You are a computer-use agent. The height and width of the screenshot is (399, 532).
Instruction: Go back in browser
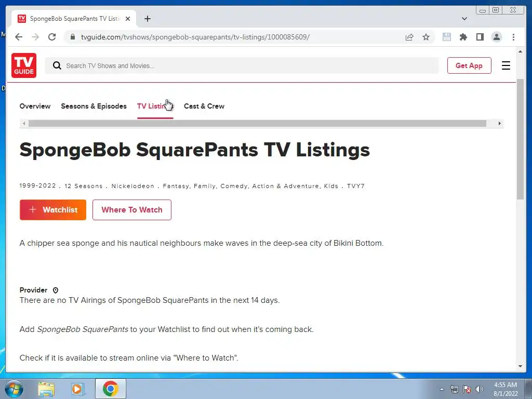19,37
